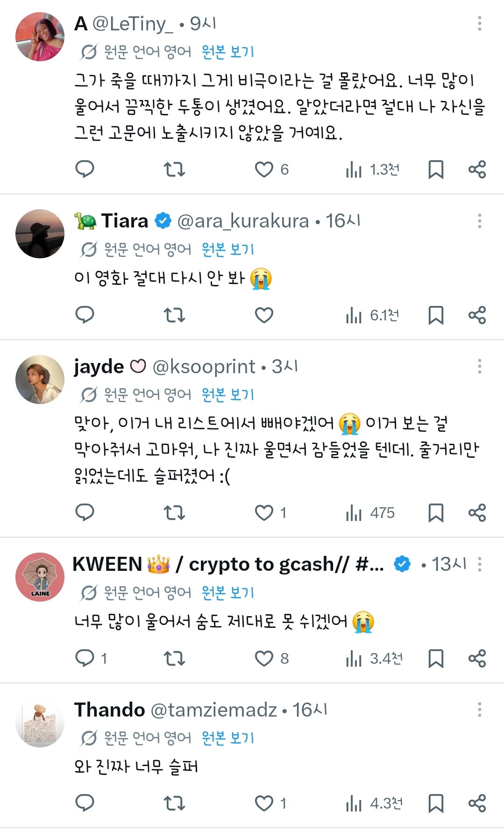Image resolution: width=504 pixels, height=838 pixels.
Task: Open @LeTiny_ profile picture
Action: 40,36
